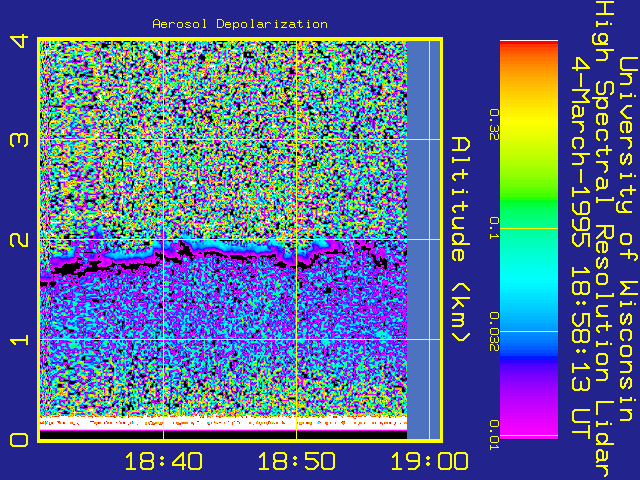
Task: Pick the magenta bottom of the color bar
Action: [x=529, y=427]
